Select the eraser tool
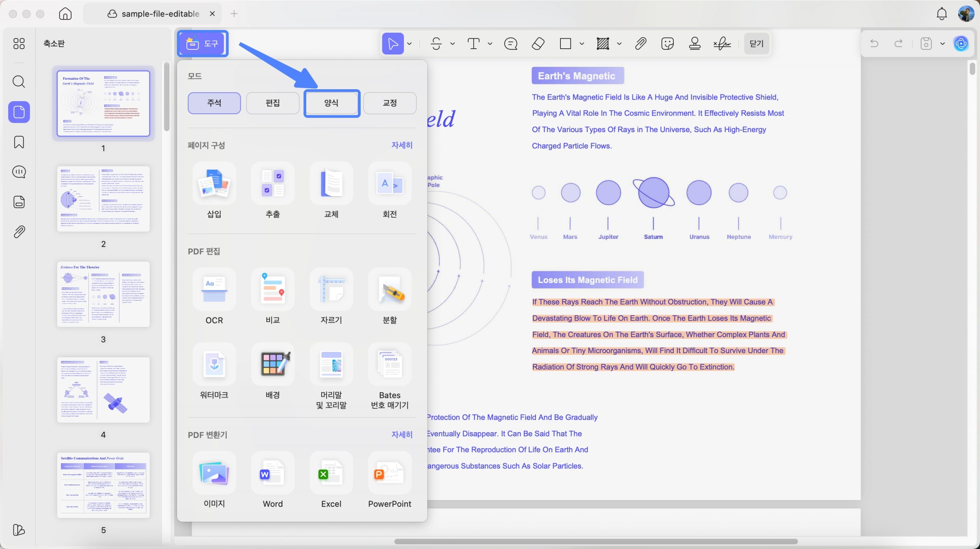The height and width of the screenshot is (549, 980). click(538, 44)
